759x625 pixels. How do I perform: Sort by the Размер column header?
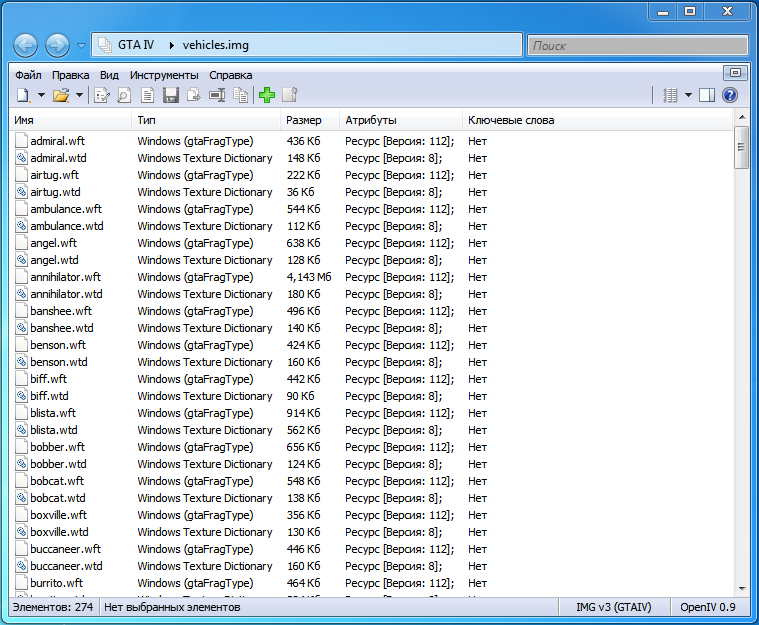[310, 120]
